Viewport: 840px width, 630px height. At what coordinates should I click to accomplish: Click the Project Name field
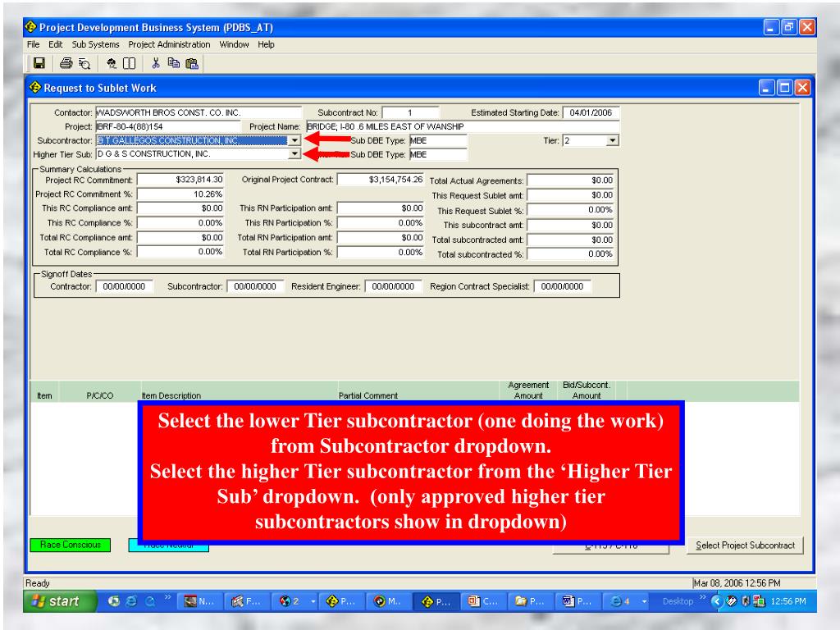pos(463,126)
